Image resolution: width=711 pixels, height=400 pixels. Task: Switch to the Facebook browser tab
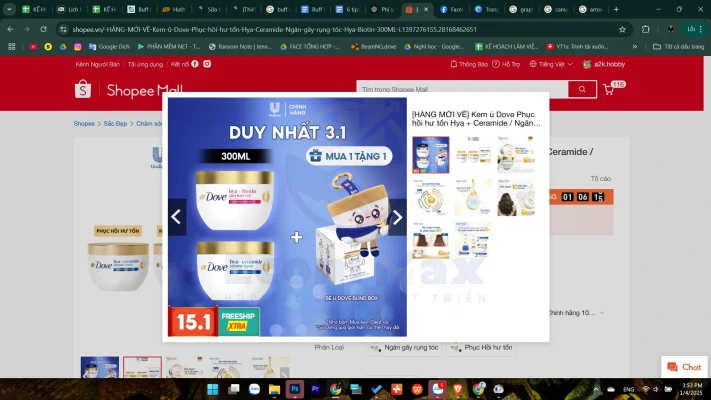[451, 9]
